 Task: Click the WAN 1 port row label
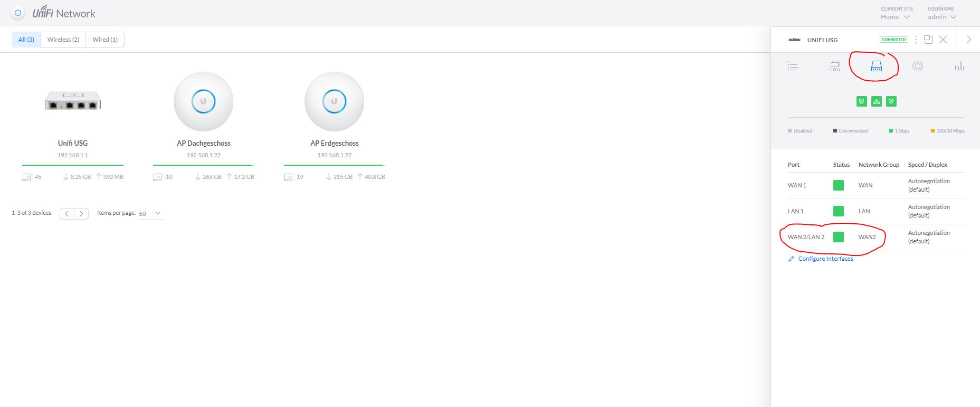click(x=797, y=185)
